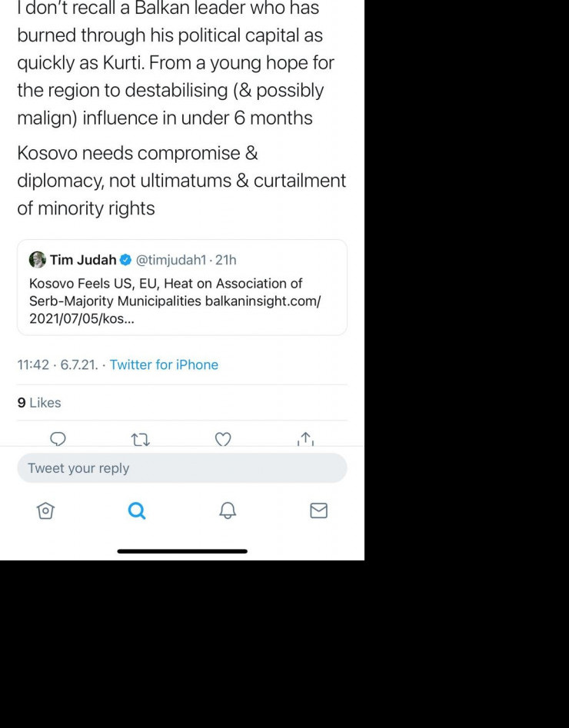
Task: Tap the @timjudah1 handle
Action: pos(171,260)
